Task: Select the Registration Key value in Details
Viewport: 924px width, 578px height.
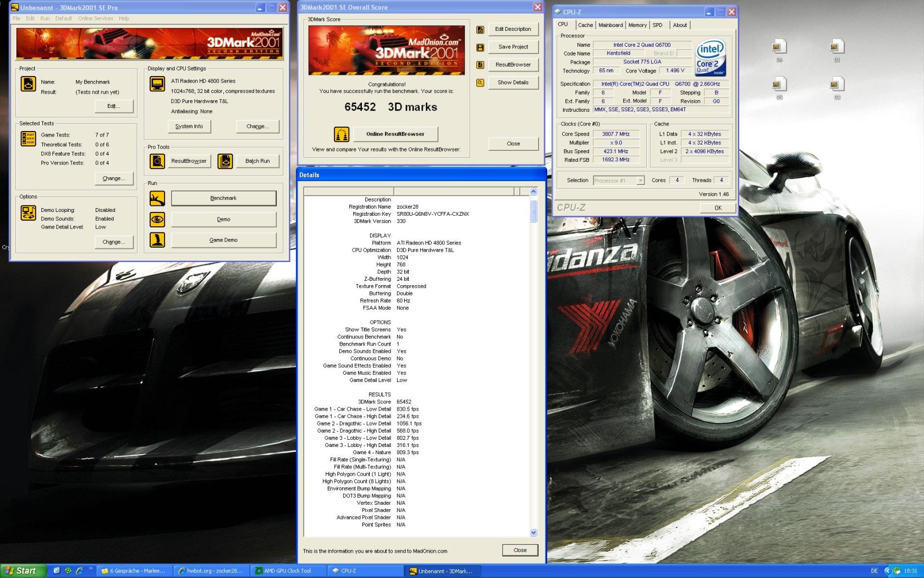Action: coord(433,214)
